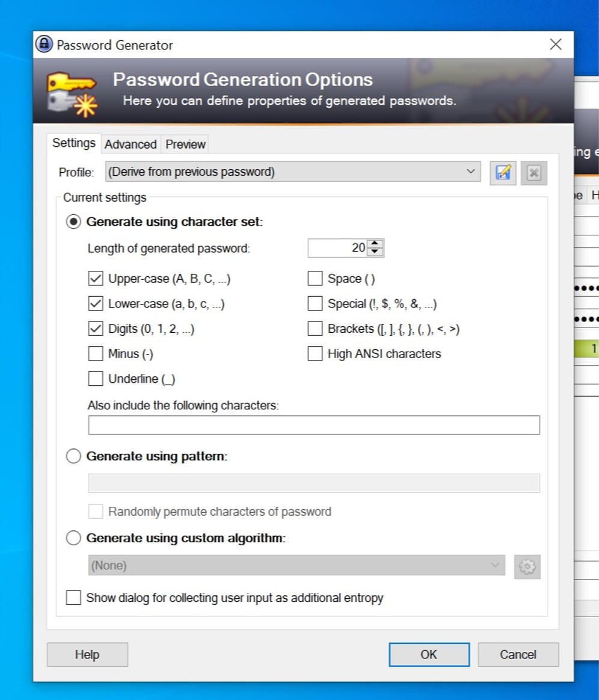Screen dimensions: 599x700
Task: Open the Preview tab
Action: (185, 144)
